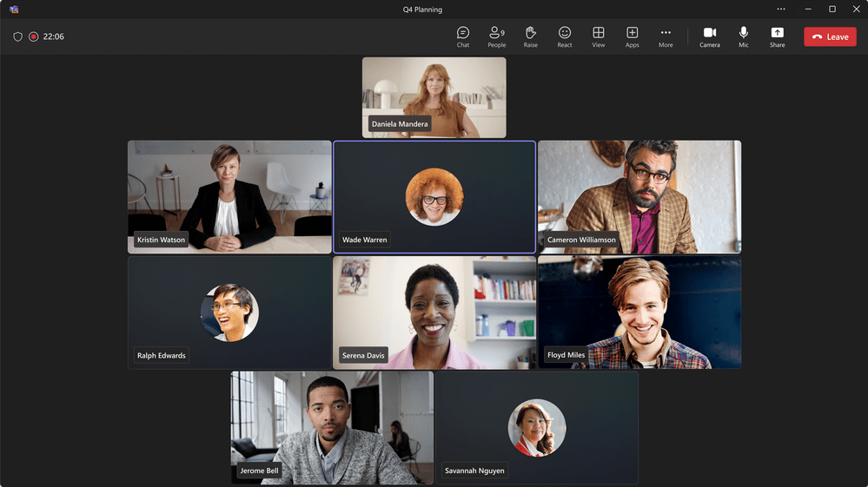Mute the microphone with Mic button
This screenshot has width=868, height=487.
743,36
